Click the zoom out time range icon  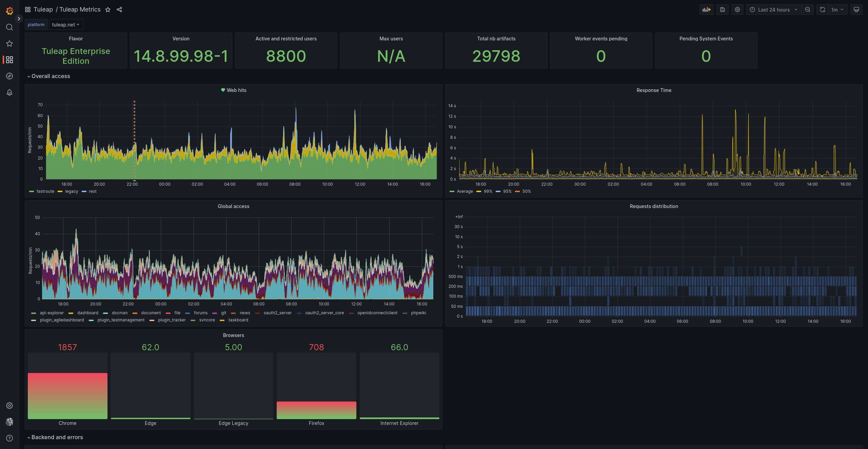pos(808,10)
